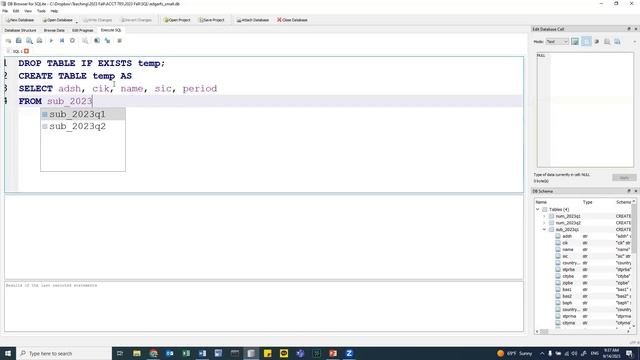The image size is (640, 360).
Task: Float the DB Schema panel
Action: coord(629,191)
